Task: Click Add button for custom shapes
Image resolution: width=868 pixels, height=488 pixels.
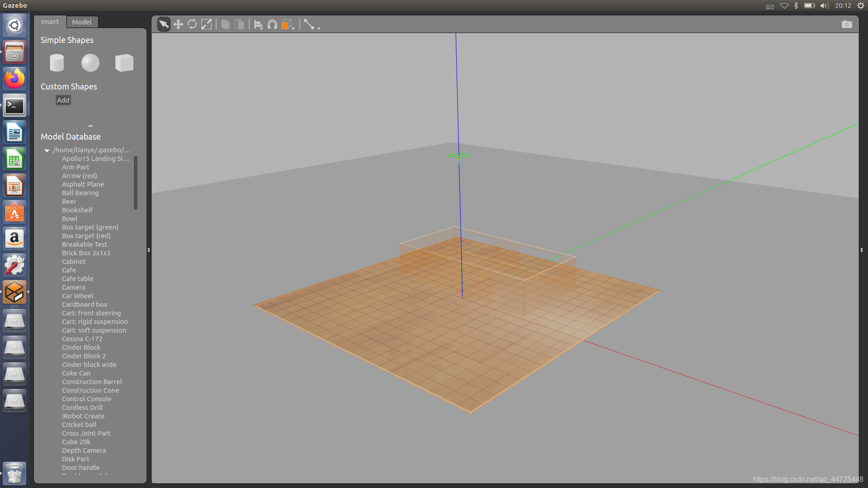Action: pos(63,100)
